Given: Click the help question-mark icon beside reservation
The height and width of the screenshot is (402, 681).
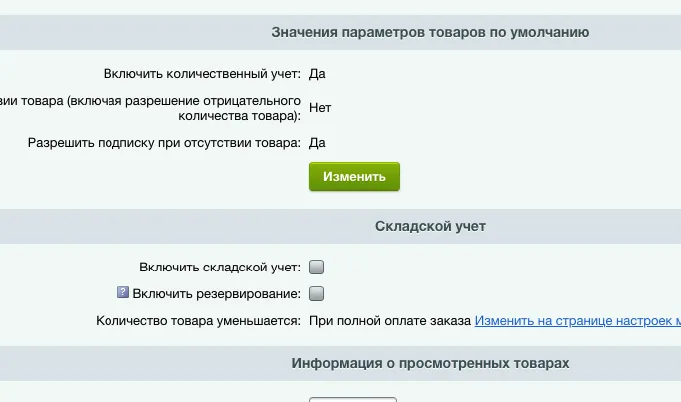Looking at the screenshot, I should tap(123, 293).
